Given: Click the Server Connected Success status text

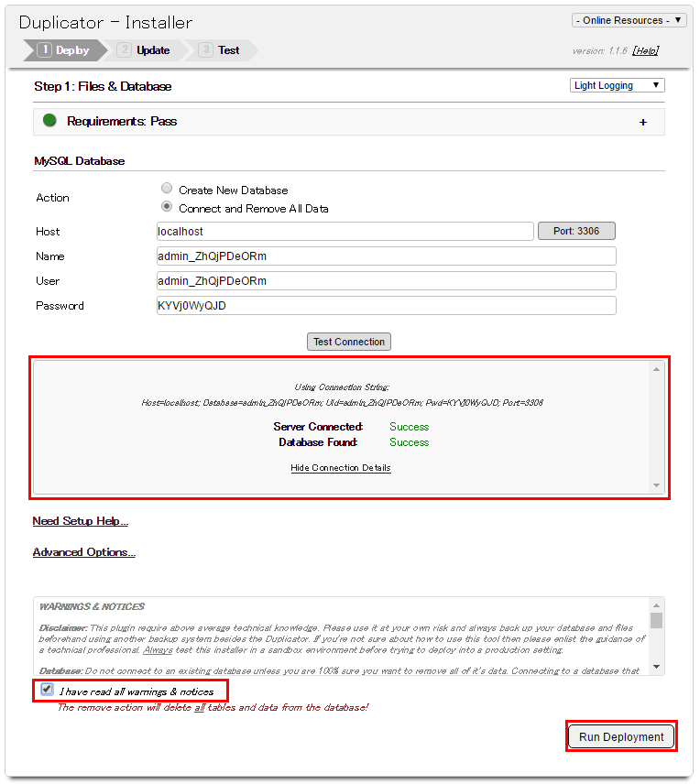Looking at the screenshot, I should 410,427.
